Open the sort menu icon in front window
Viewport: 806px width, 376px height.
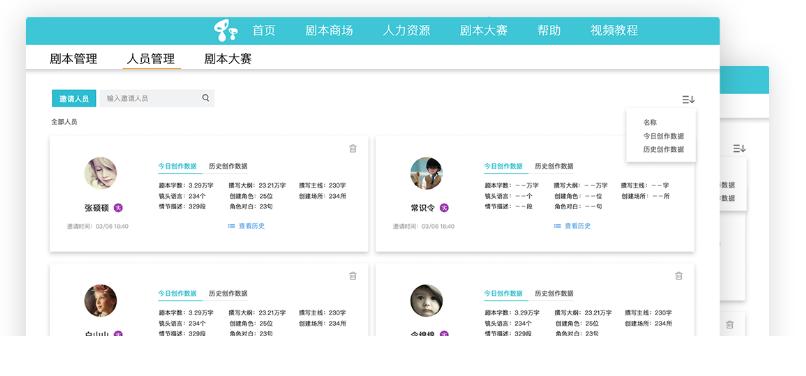pyautogui.click(x=688, y=100)
